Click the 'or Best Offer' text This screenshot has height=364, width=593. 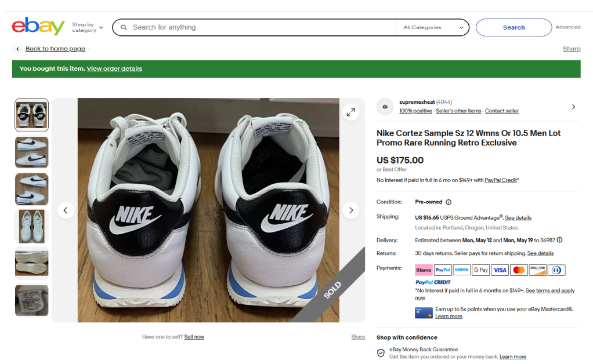click(392, 170)
